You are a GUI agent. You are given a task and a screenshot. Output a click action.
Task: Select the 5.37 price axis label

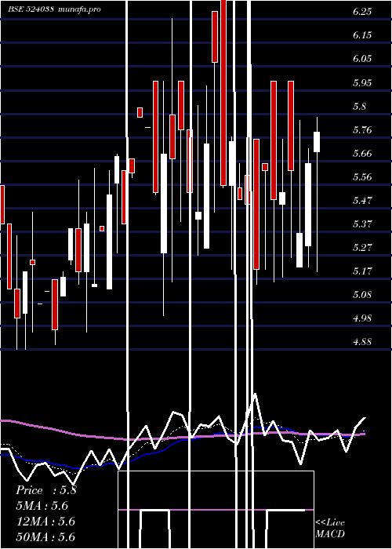[362, 224]
